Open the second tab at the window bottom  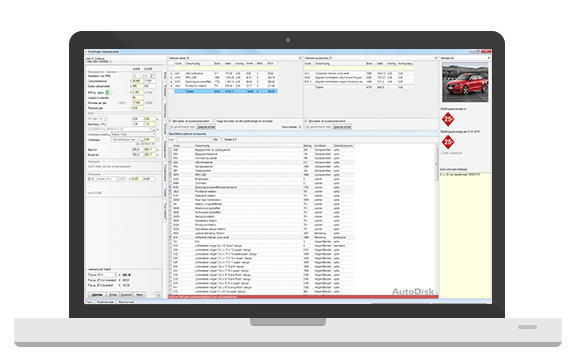(105, 302)
